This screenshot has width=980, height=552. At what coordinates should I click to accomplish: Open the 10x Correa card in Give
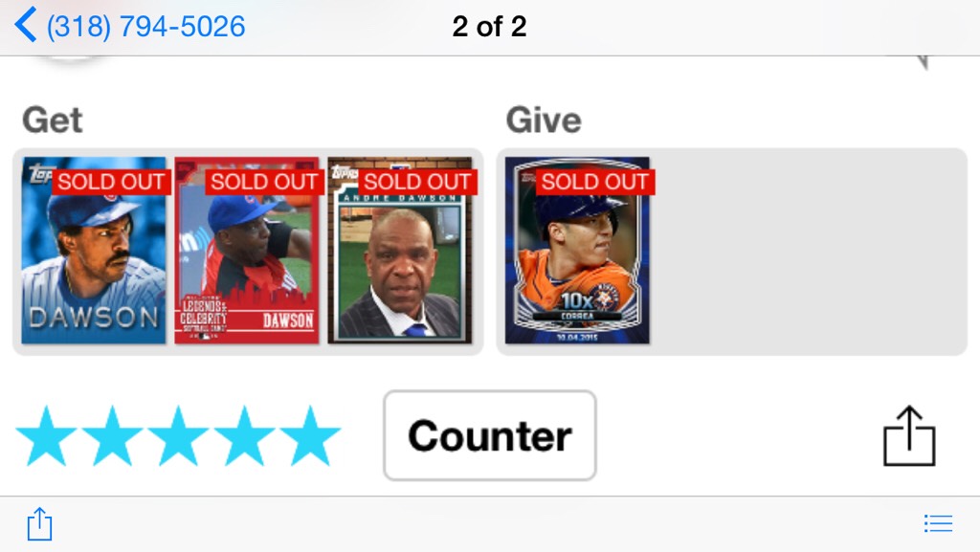pyautogui.click(x=577, y=251)
